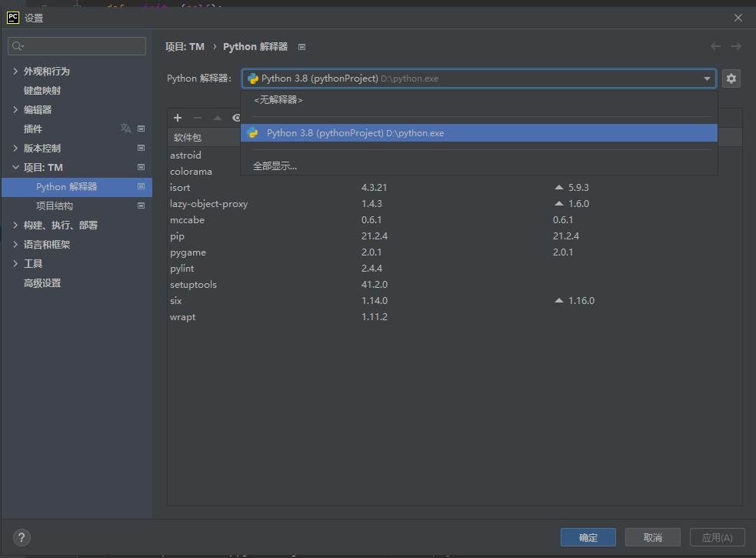Select the six package row
The height and width of the screenshot is (558, 756).
pos(455,300)
